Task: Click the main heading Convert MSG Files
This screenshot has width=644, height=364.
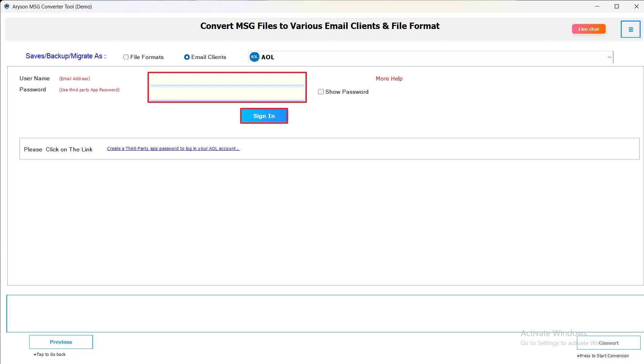Action: point(320,26)
